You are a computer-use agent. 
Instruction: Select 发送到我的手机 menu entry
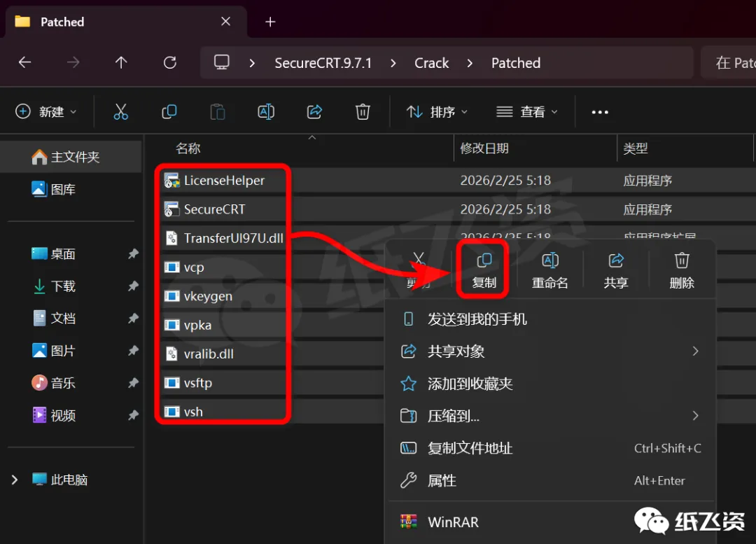tap(550, 319)
